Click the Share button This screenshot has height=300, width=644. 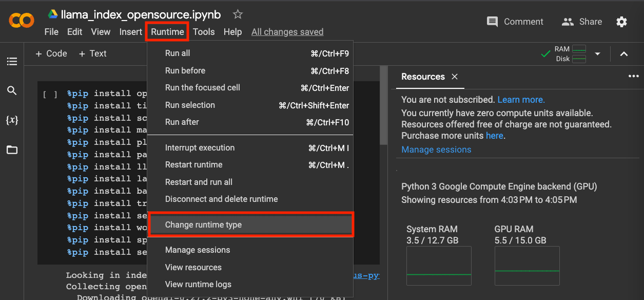[582, 22]
